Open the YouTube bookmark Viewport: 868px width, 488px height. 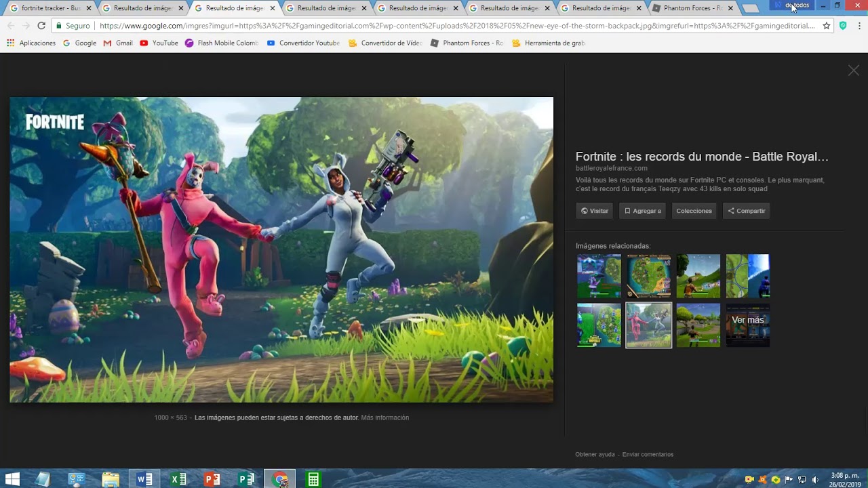click(159, 43)
